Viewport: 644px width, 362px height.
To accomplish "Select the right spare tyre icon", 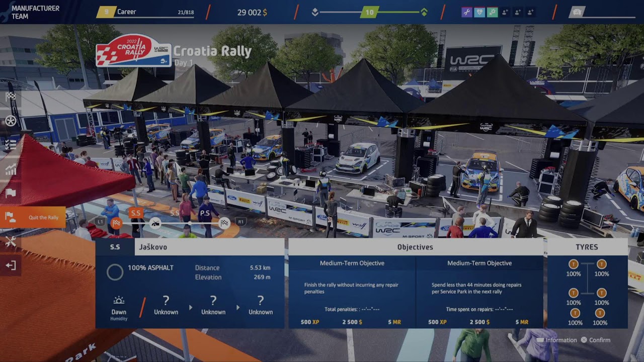I will point(600,313).
